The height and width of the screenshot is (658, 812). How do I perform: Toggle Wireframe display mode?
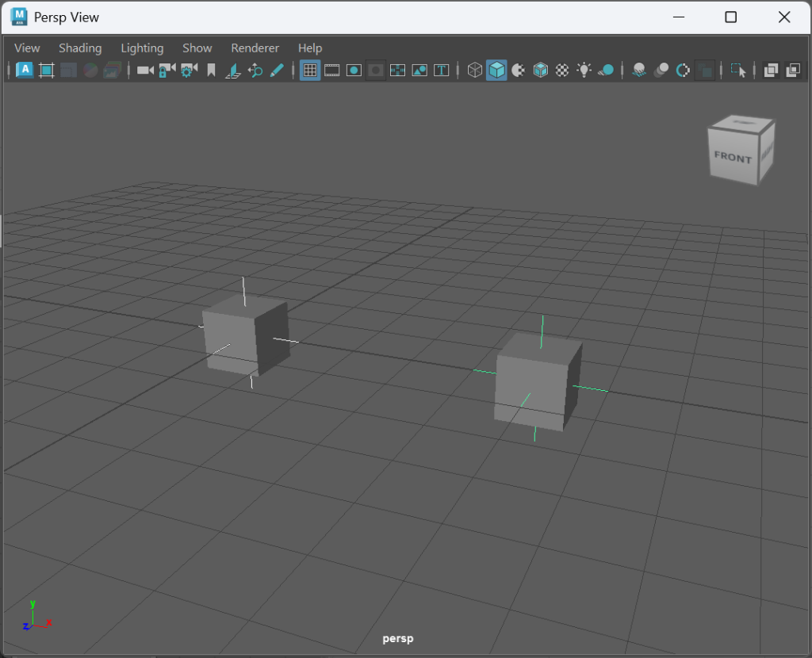pos(475,71)
